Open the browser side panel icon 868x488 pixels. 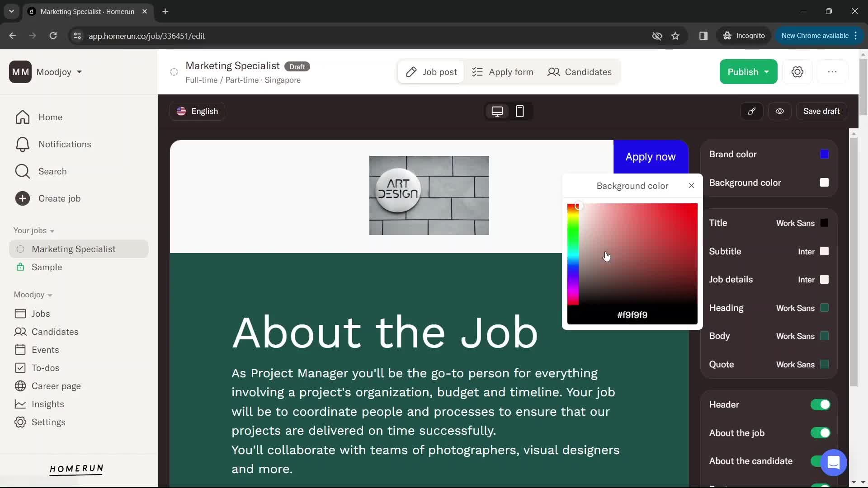point(703,36)
